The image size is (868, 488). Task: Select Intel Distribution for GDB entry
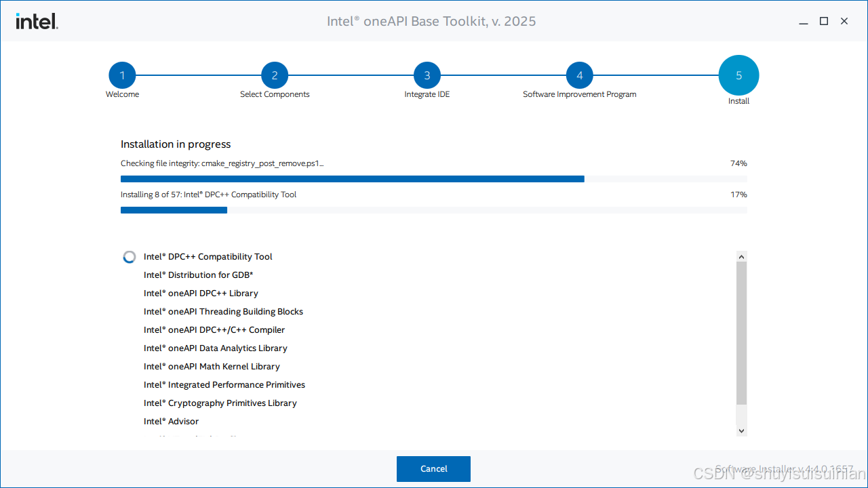[x=199, y=275]
